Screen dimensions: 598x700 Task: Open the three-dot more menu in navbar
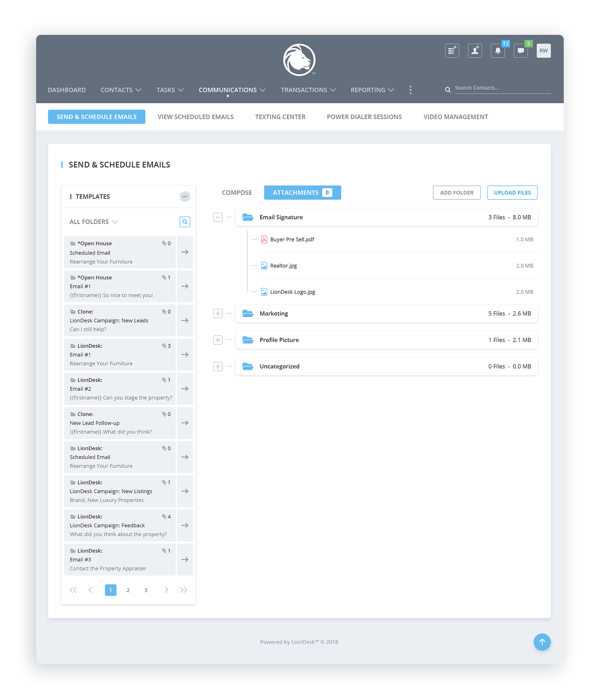tap(410, 90)
